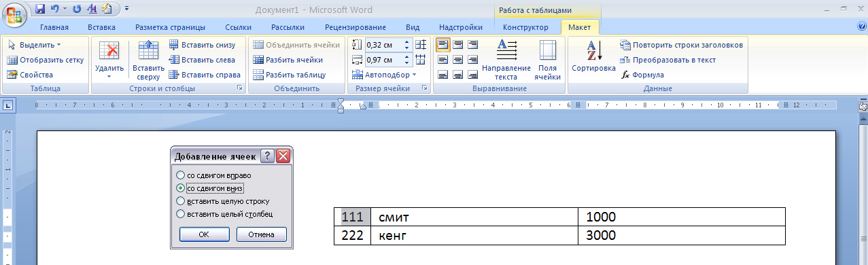
Task: Save the document from quick access toolbar
Action: click(x=39, y=9)
